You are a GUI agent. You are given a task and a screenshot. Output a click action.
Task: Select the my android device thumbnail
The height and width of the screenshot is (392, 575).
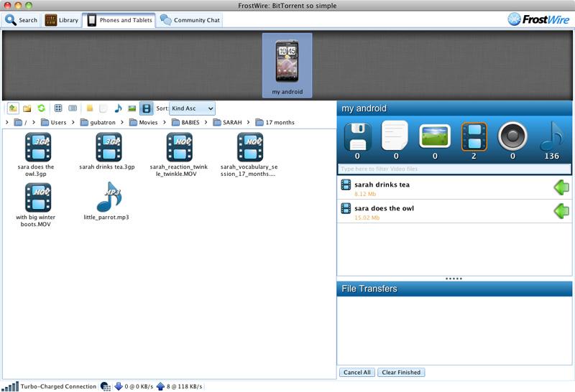tap(287, 65)
